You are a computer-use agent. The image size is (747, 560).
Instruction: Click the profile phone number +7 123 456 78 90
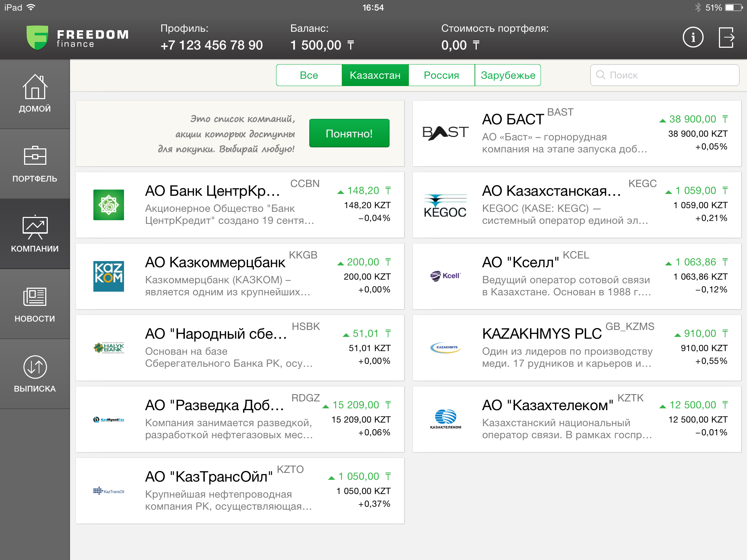212,45
